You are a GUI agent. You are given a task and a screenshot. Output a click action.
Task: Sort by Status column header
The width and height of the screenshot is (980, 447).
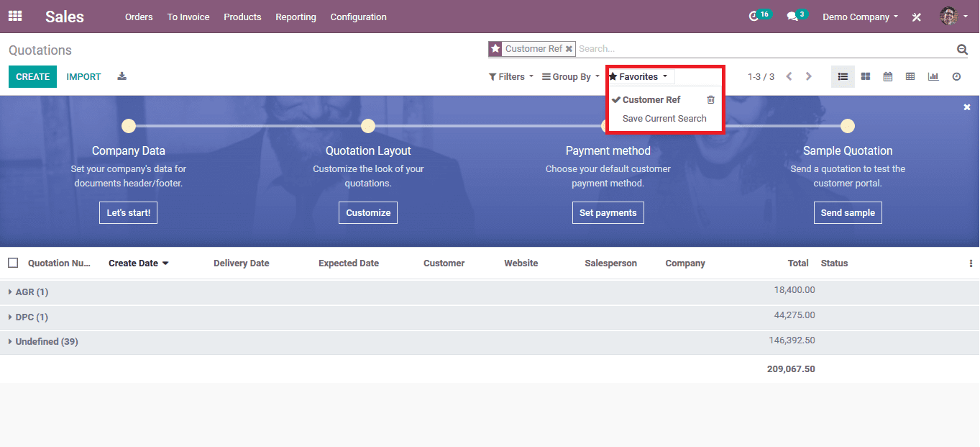coord(834,263)
